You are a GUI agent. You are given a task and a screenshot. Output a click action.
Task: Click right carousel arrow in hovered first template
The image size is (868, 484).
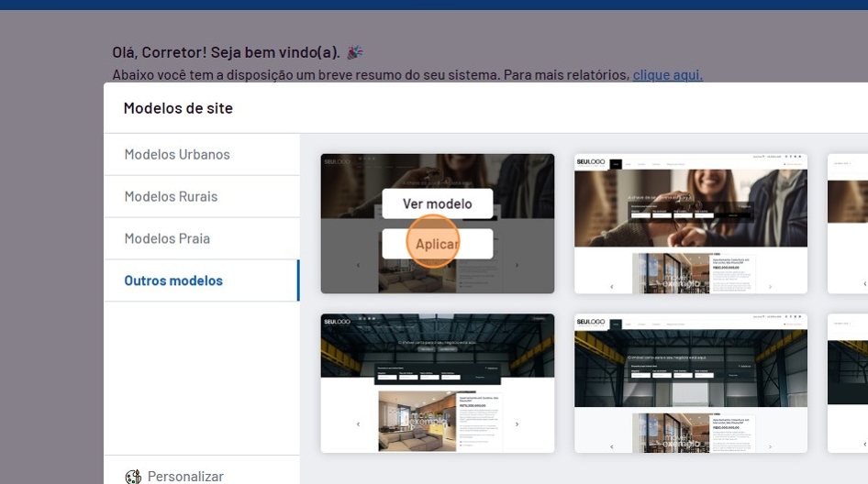[x=517, y=266]
